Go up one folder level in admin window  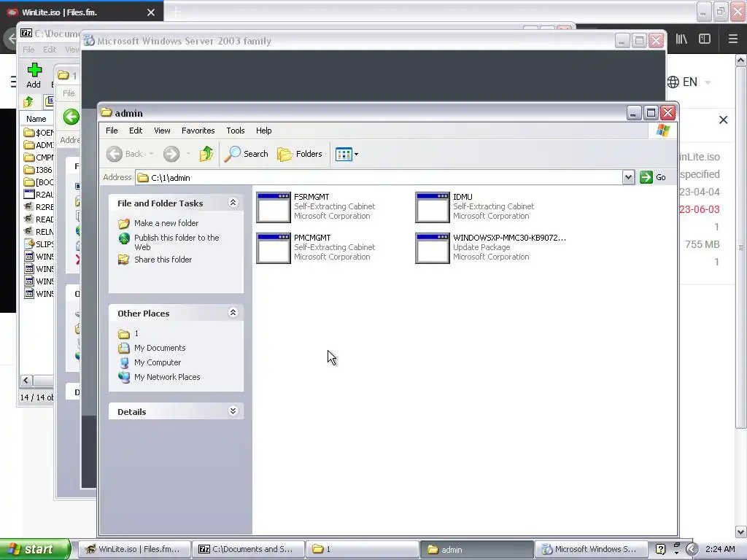point(206,154)
